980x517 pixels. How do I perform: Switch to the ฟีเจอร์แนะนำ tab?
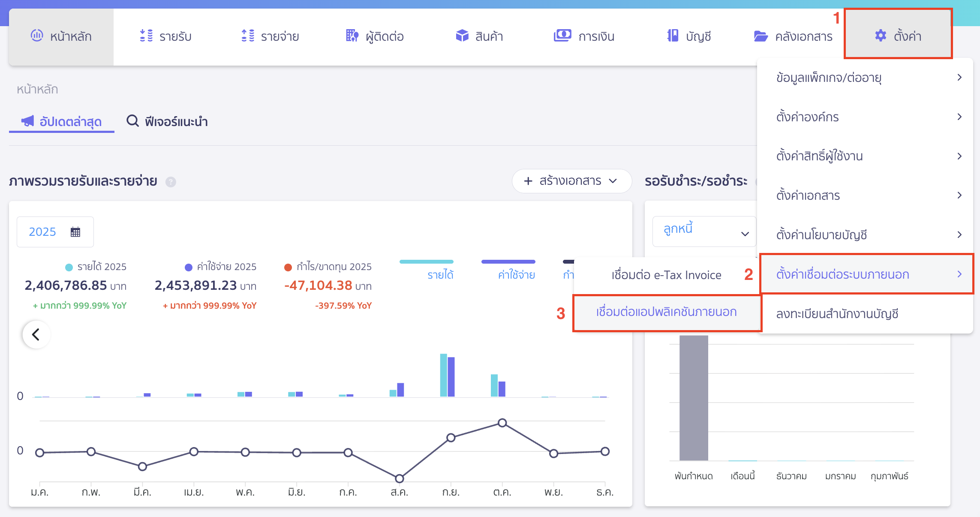tap(167, 121)
